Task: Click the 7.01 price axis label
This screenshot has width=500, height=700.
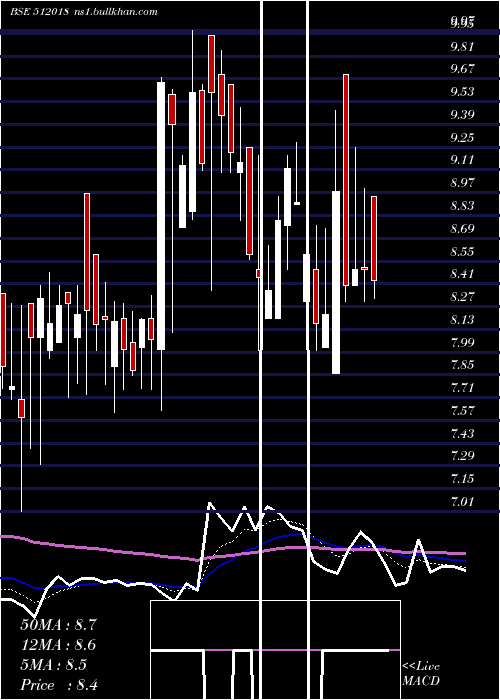Action: [462, 502]
